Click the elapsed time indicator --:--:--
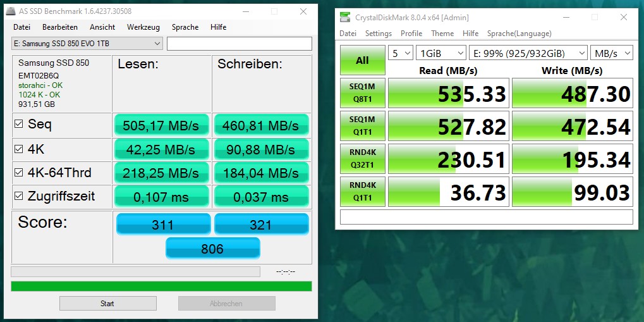The width and height of the screenshot is (644, 322). [286, 272]
